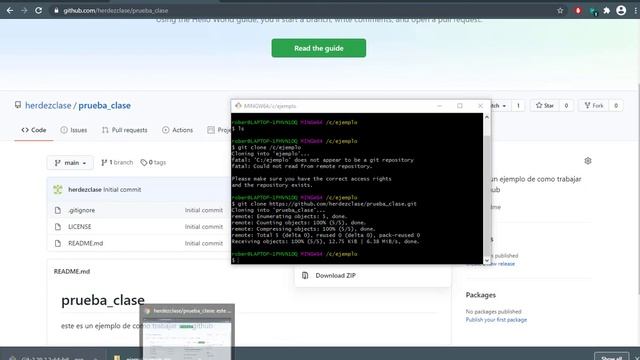
Task: Open the Extensions puzzle-piece icon
Action: pyautogui.click(x=607, y=11)
